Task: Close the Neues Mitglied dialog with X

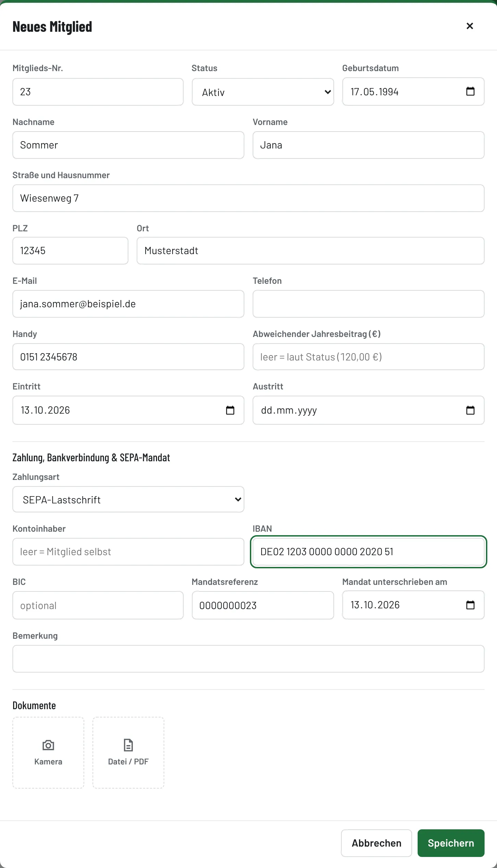Action: [470, 26]
